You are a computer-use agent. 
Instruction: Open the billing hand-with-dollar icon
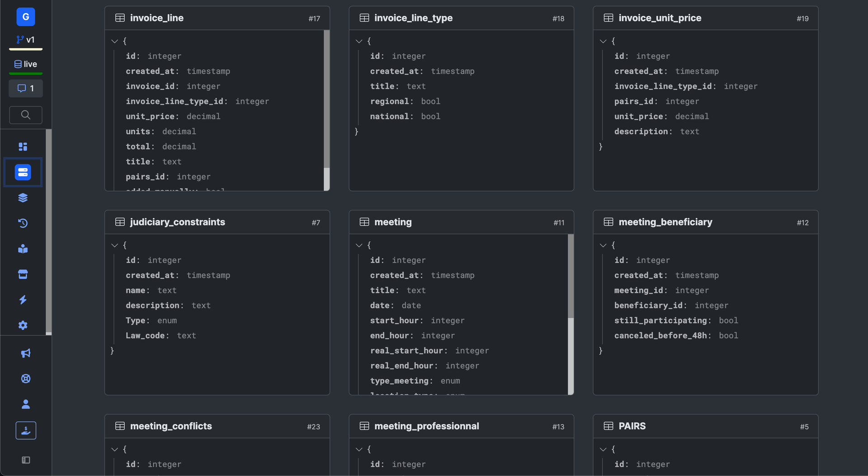[x=26, y=430]
